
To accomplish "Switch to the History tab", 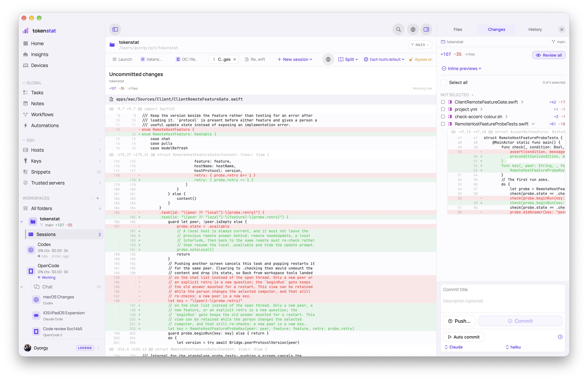I will tap(535, 29).
